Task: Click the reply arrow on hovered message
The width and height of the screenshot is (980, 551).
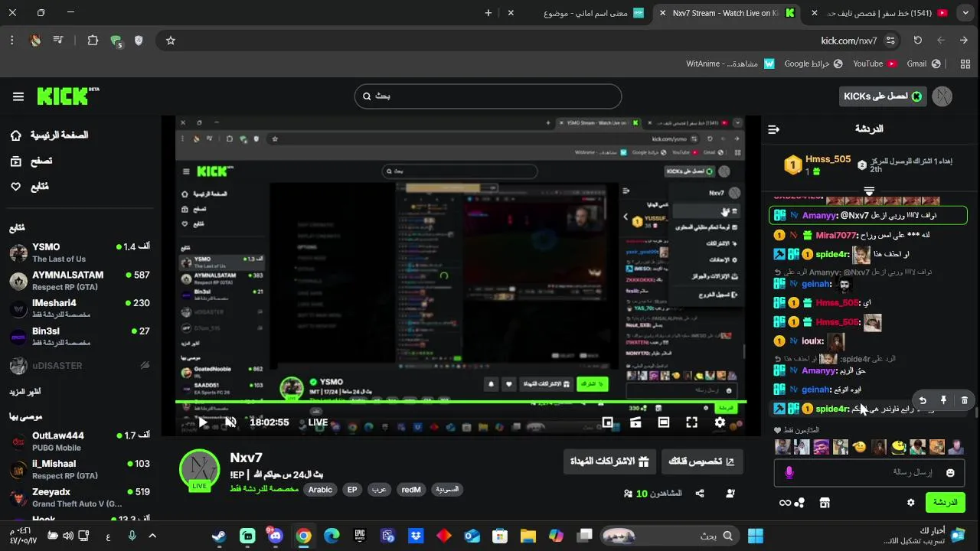Action: coord(923,400)
